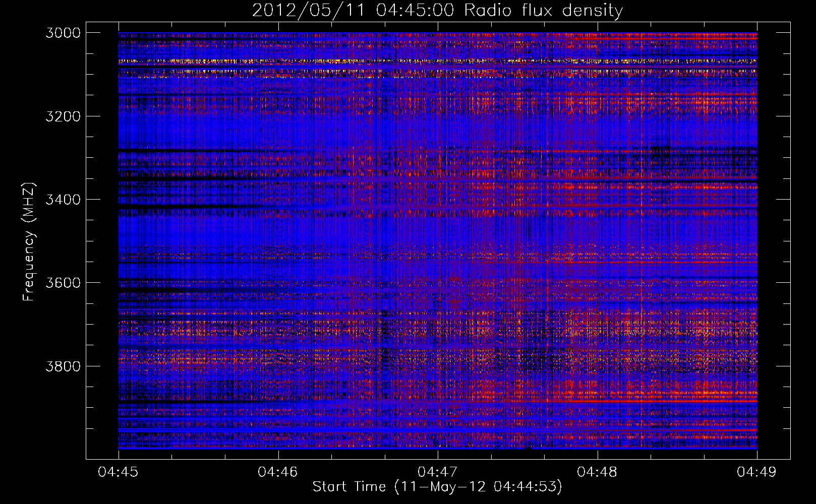Click the 3000 frequency axis label
Screen dimensions: 816x504
pyautogui.click(x=63, y=33)
